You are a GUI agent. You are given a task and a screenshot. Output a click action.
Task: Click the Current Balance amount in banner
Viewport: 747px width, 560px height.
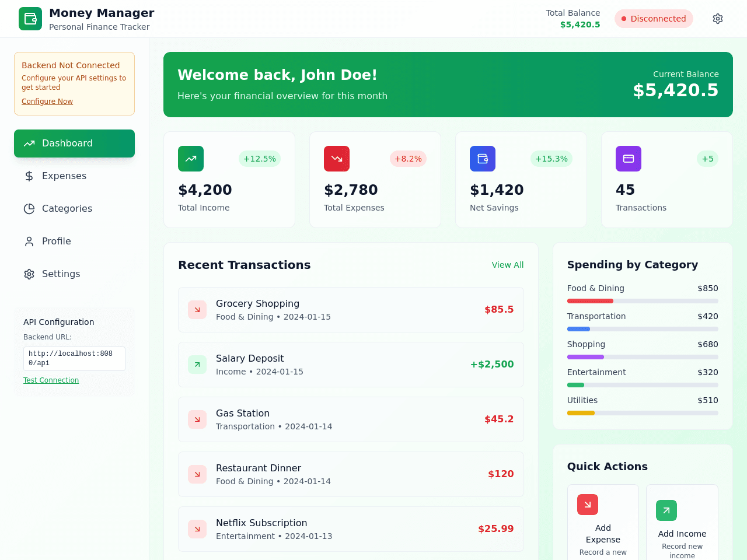(x=676, y=90)
